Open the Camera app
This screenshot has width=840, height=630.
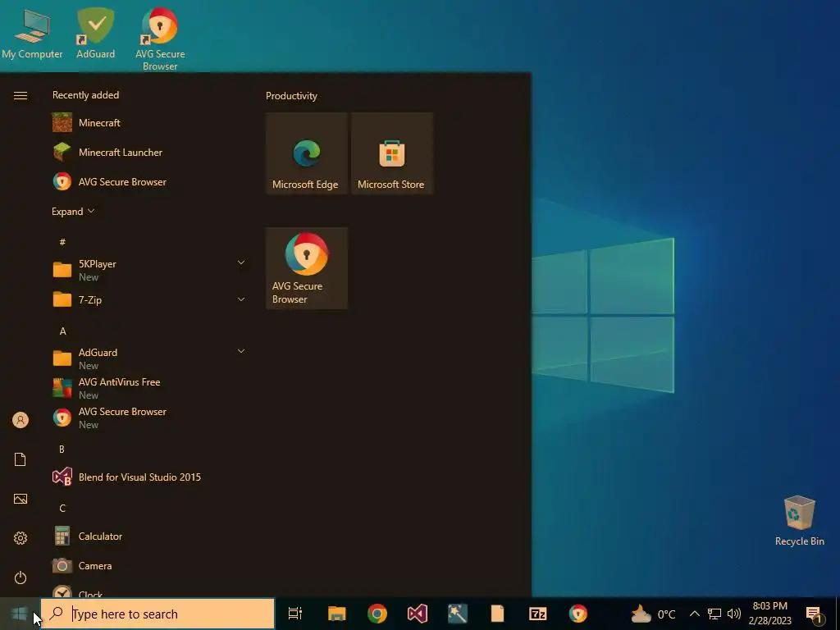148,565
